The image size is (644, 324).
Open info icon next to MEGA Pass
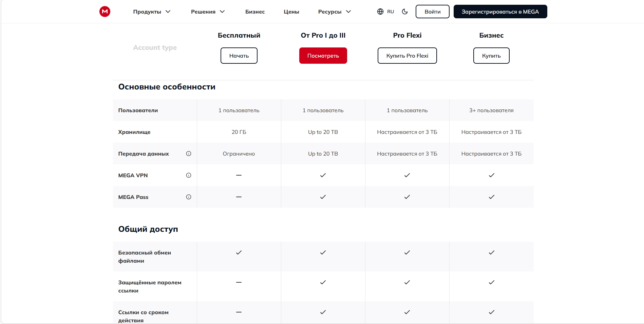[189, 197]
